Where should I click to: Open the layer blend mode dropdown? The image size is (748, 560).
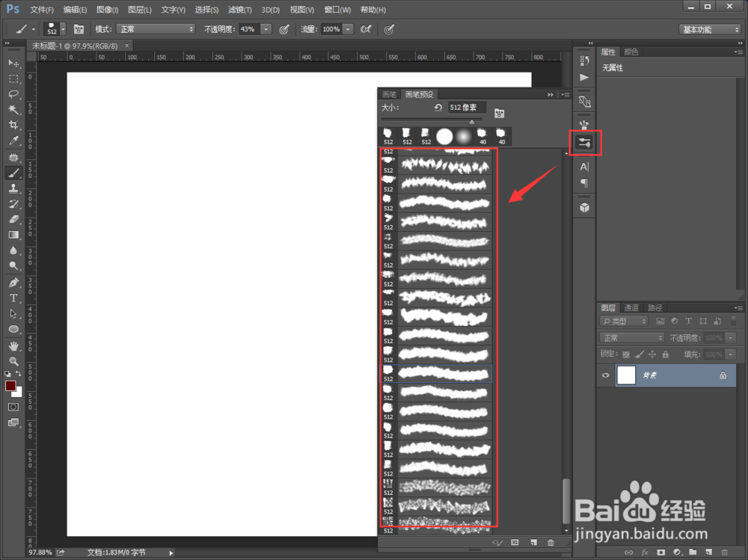pyautogui.click(x=631, y=338)
